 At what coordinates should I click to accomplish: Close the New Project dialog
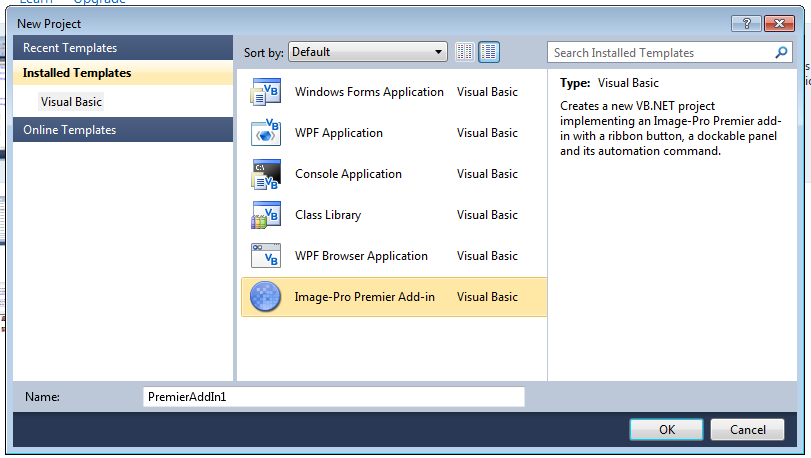coord(779,23)
